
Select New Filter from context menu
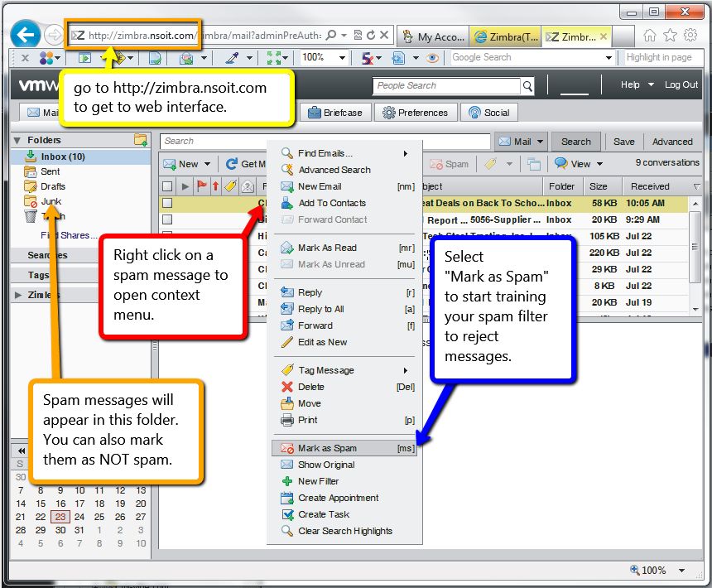click(344, 481)
